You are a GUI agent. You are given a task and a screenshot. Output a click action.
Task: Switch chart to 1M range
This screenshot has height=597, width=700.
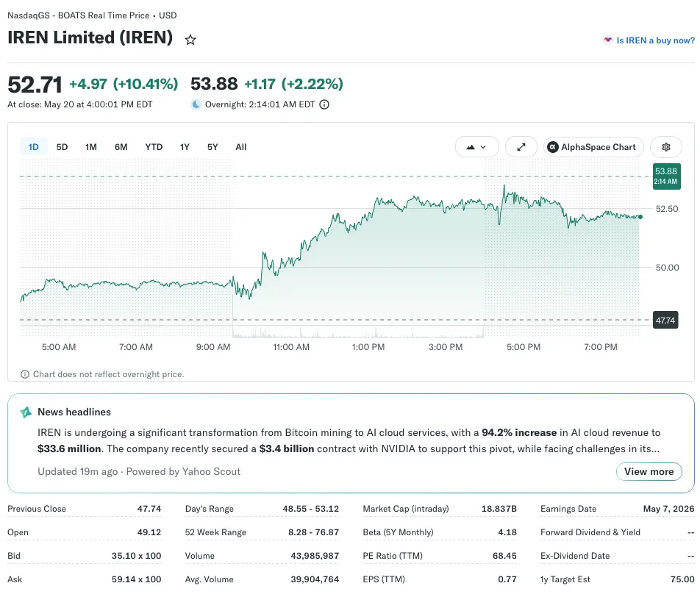[91, 147]
